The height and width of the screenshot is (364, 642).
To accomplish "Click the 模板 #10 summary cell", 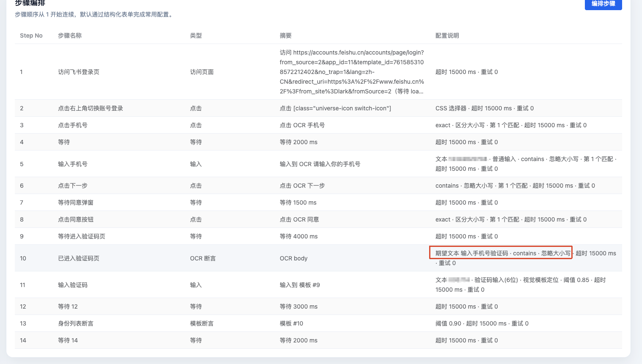I will [292, 323].
